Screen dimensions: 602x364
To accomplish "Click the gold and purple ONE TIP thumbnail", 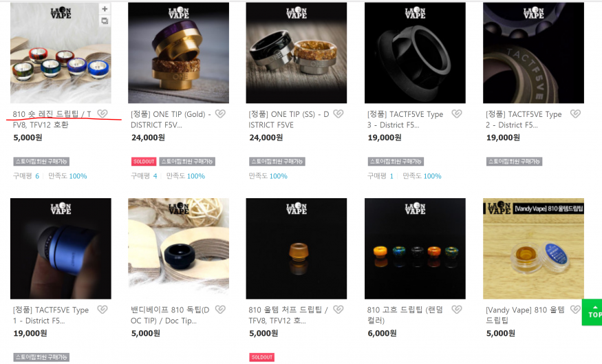I will (178, 53).
